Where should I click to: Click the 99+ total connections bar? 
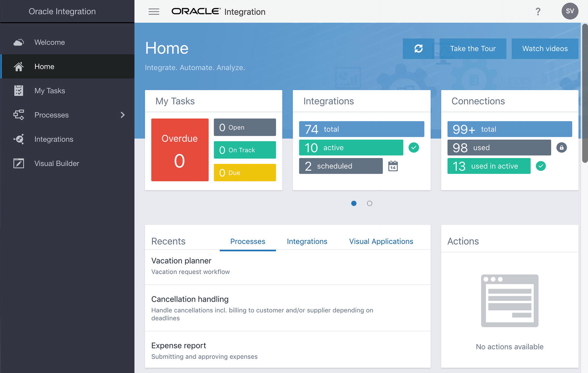(x=510, y=129)
